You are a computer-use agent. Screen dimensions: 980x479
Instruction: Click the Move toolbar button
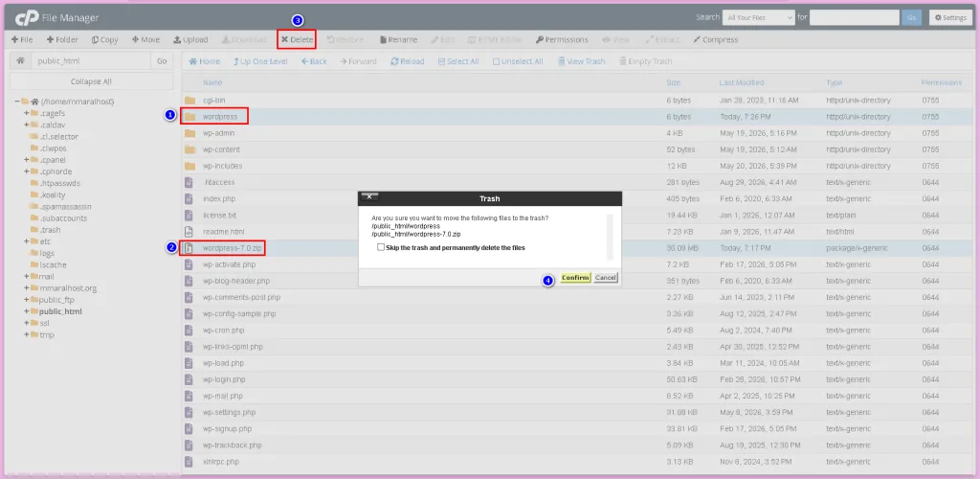[x=145, y=39]
